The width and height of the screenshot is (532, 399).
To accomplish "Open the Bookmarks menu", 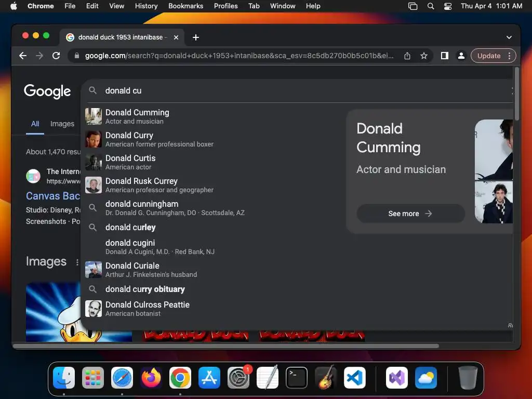I will 185,6.
